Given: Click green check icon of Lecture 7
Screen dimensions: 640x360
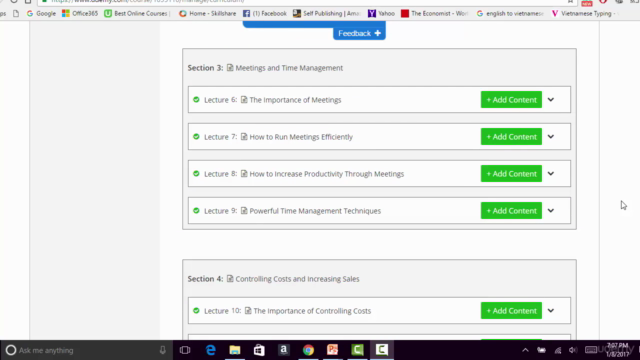Looking at the screenshot, I should pos(196,137).
